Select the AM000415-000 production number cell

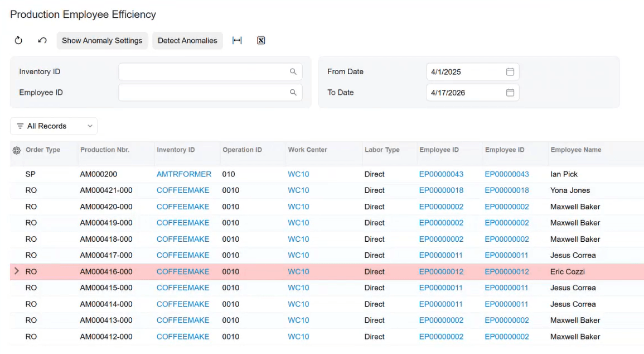(x=106, y=288)
